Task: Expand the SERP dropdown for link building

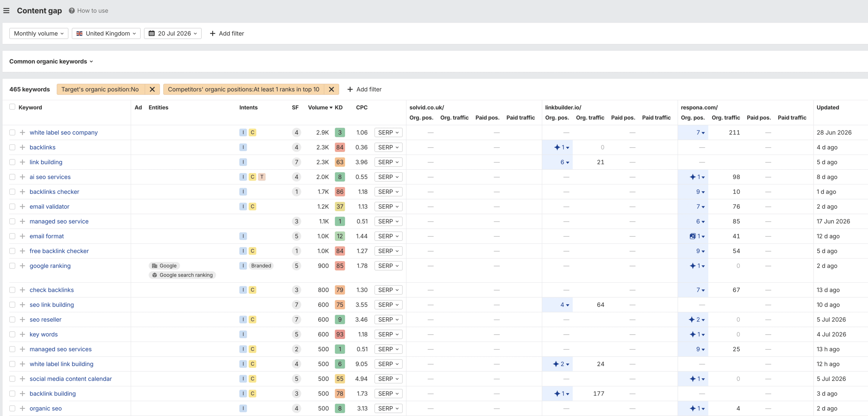Action: [388, 162]
